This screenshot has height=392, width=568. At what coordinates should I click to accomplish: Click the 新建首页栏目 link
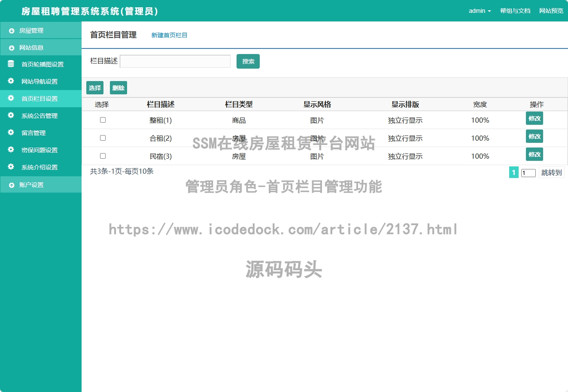(x=169, y=35)
